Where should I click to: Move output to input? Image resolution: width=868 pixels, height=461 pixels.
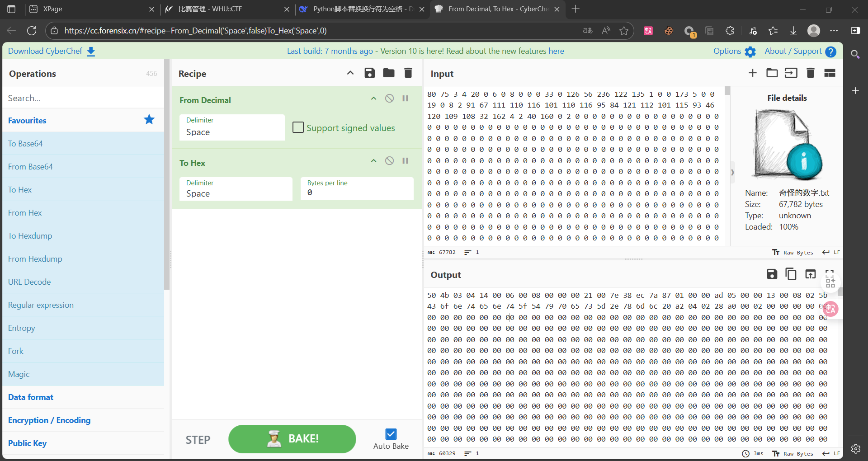point(810,274)
